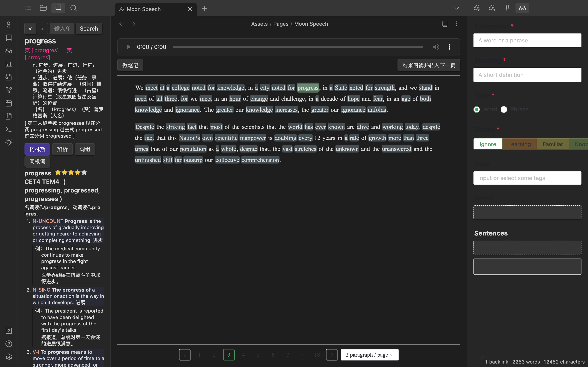Open the glasses reading icon in sidebar
This screenshot has height=367, width=588.
9,51
